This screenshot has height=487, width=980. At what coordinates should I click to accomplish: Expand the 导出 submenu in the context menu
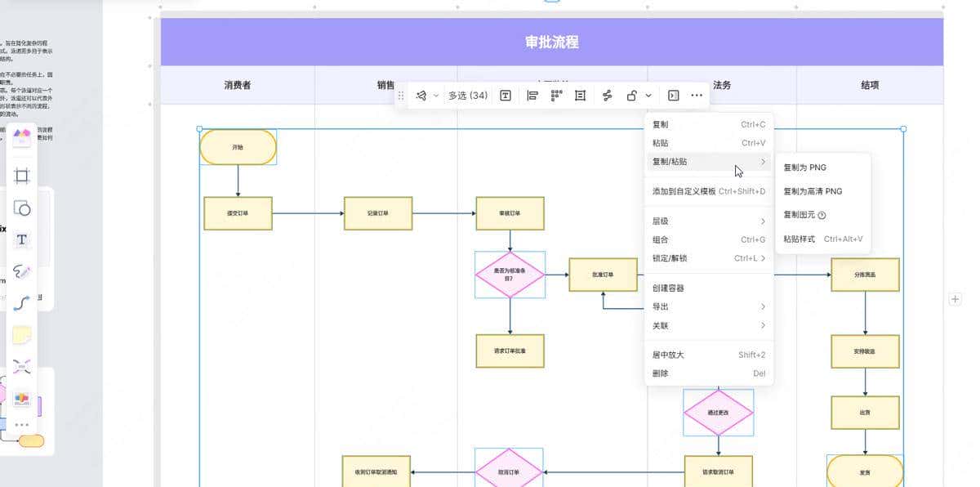click(709, 306)
